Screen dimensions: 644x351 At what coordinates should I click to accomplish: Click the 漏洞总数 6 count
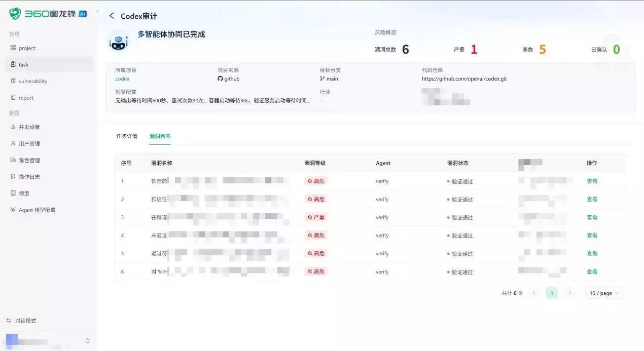405,50
